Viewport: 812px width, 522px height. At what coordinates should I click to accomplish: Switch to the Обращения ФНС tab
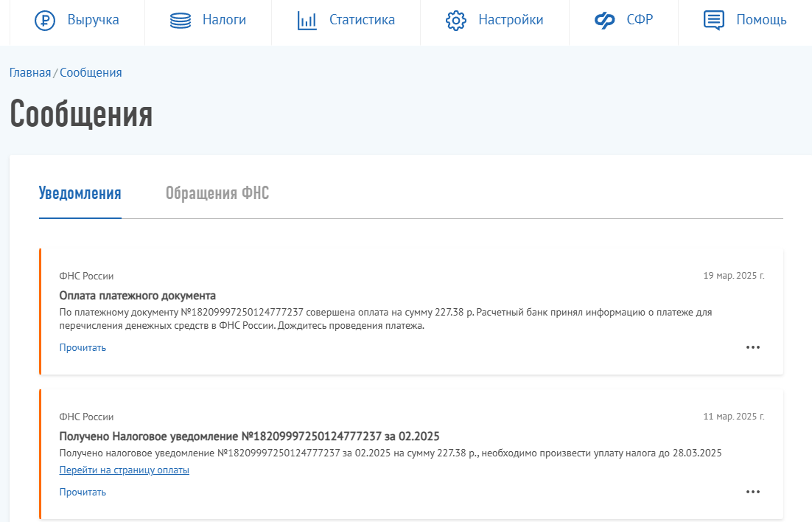pos(217,193)
